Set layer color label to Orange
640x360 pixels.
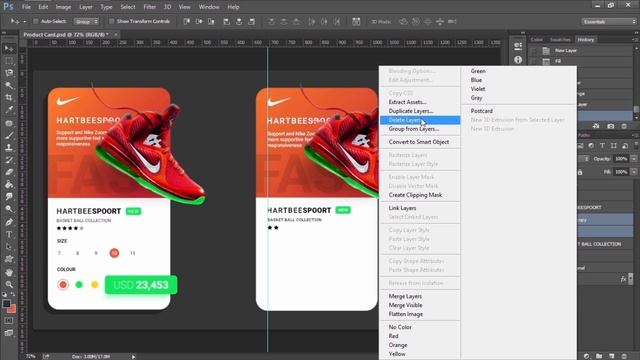[x=420, y=345]
